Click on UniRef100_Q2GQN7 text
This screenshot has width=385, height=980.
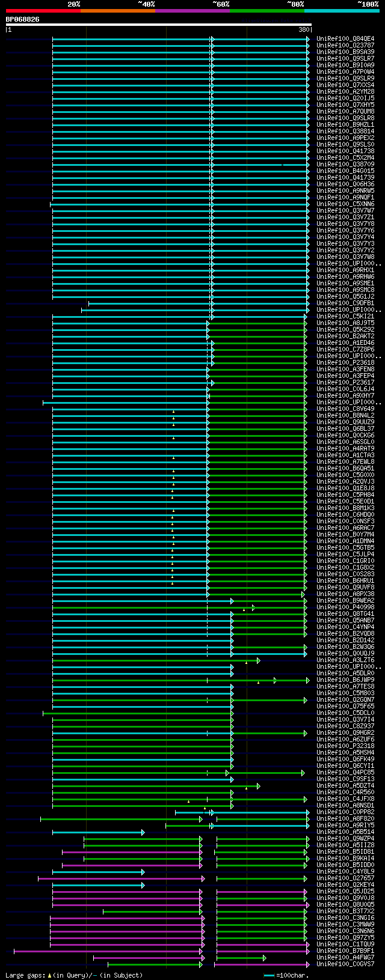coord(345,700)
